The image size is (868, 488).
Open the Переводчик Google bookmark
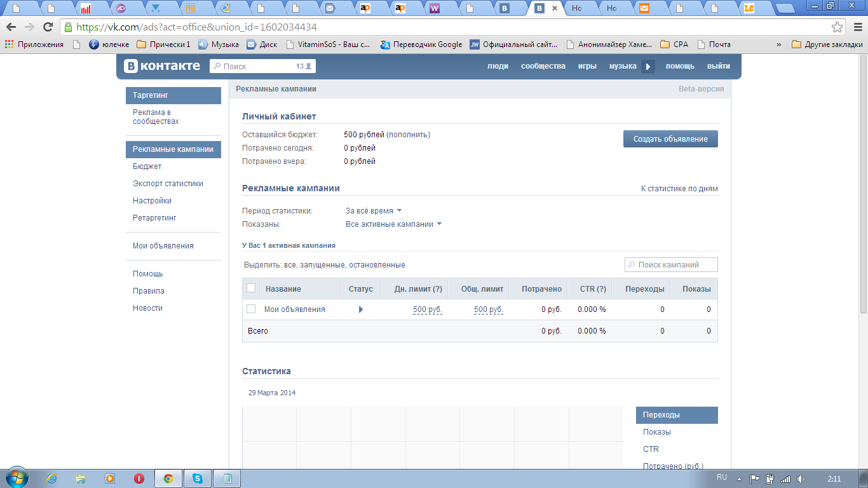pyautogui.click(x=421, y=44)
